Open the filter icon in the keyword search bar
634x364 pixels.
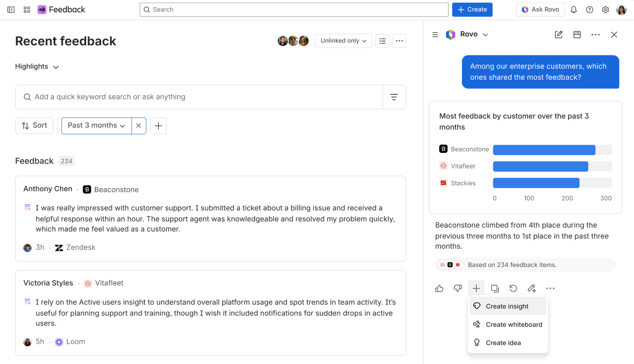tap(394, 97)
